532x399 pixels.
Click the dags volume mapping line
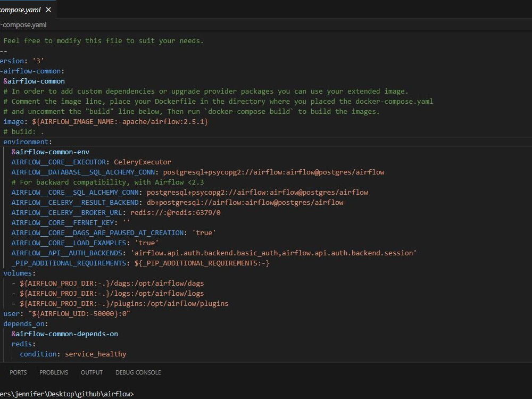click(108, 284)
